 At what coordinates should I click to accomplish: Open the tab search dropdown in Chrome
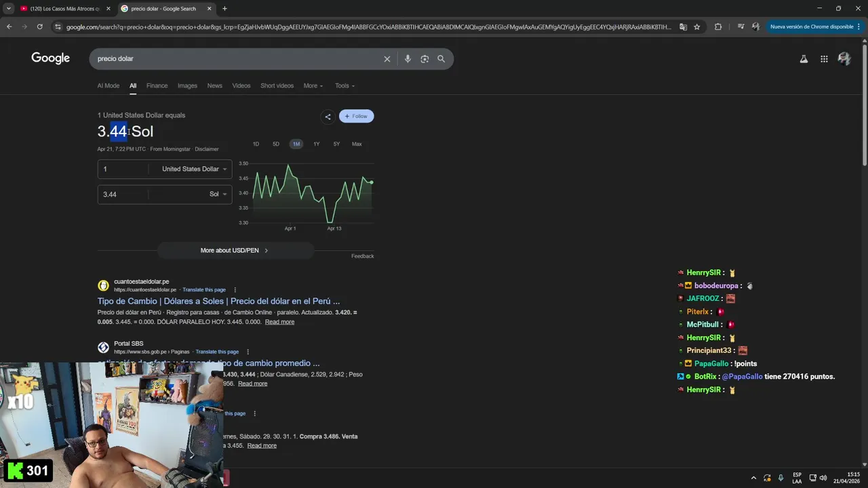8,8
